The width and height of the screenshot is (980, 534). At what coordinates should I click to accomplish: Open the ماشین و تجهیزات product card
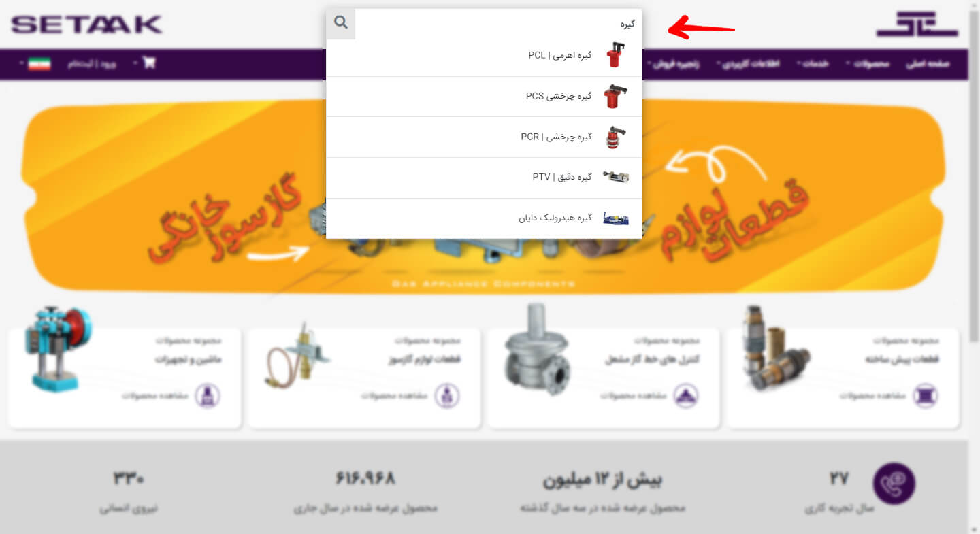click(125, 378)
